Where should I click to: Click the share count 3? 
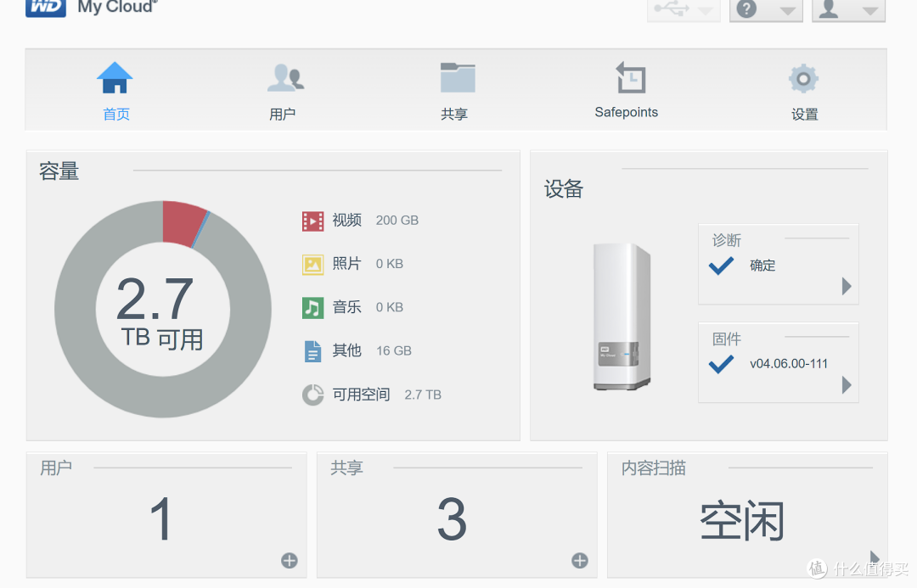(452, 518)
